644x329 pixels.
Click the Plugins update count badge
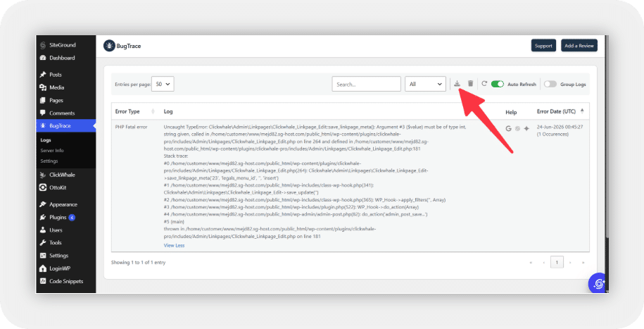pos(72,217)
